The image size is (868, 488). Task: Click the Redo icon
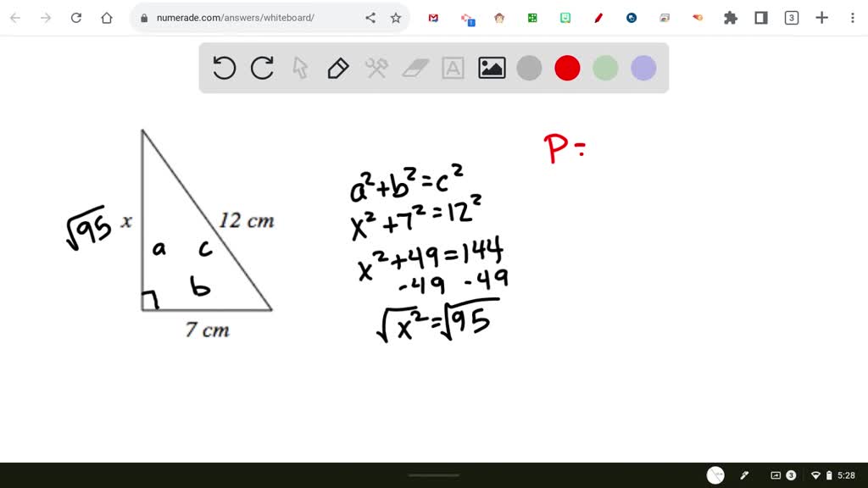[262, 68]
